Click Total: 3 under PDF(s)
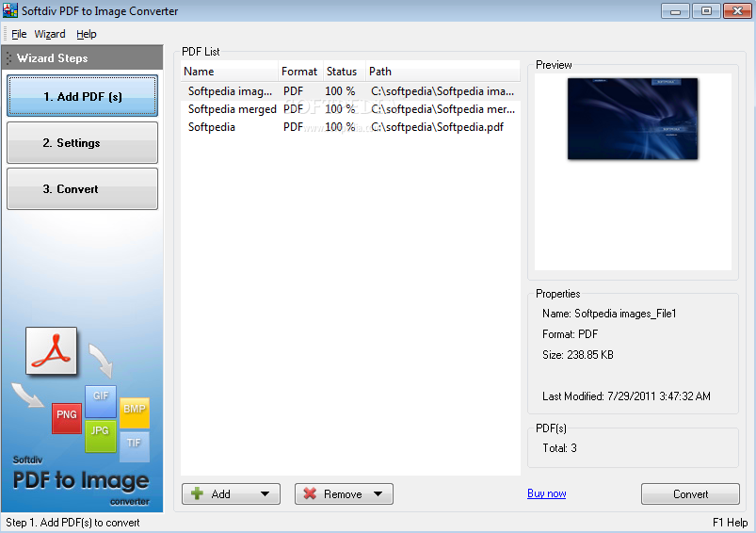Screen dimensions: 756x533 click(559, 448)
